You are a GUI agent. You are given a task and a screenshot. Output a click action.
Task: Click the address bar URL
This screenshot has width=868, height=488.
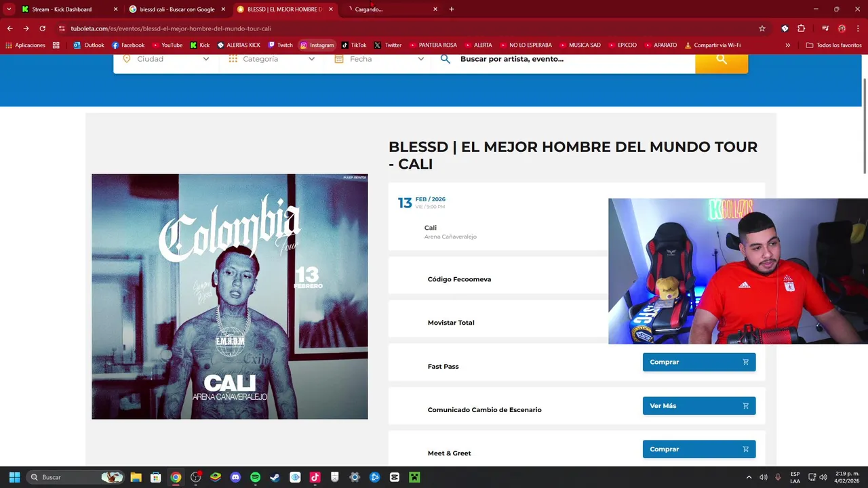click(171, 28)
